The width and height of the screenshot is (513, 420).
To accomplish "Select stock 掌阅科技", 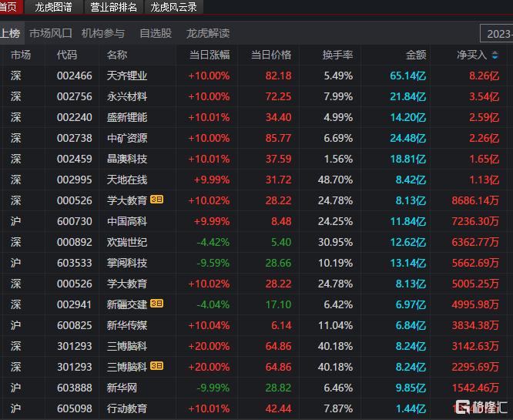I will (x=127, y=263).
